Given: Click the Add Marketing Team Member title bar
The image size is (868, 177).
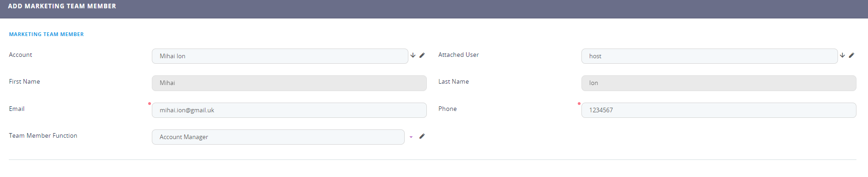Looking at the screenshot, I should coord(434,9).
